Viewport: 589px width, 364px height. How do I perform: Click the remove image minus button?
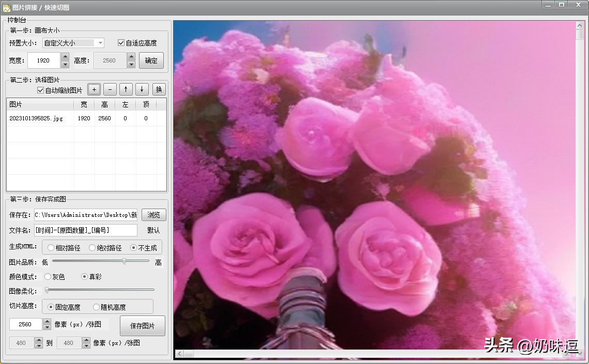coord(110,89)
